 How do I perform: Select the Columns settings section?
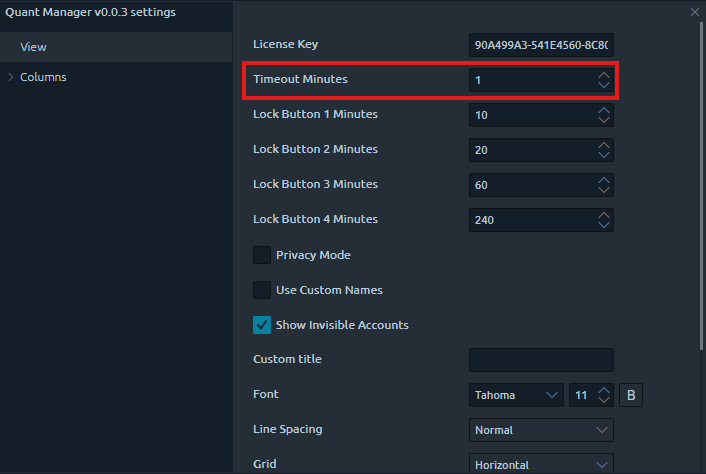pyautogui.click(x=43, y=77)
